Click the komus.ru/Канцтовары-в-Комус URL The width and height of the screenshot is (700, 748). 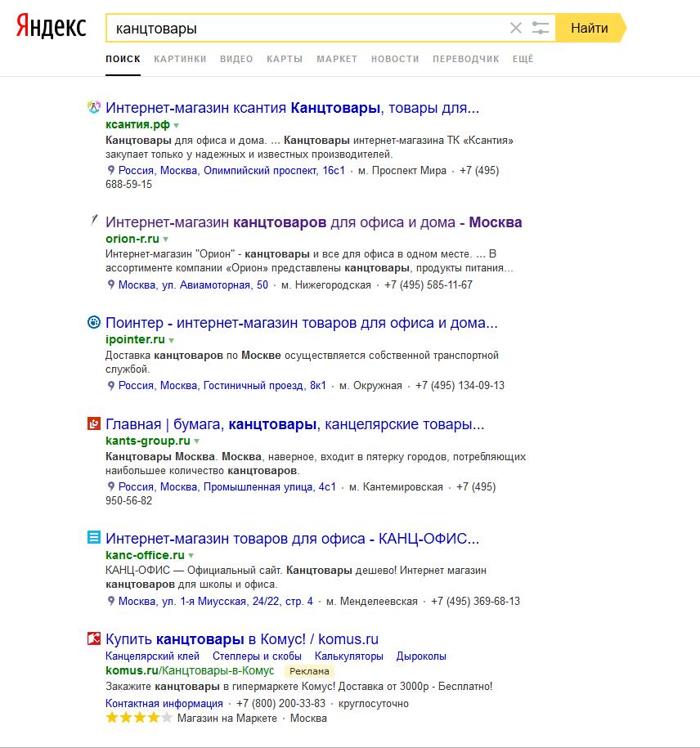tap(190, 670)
